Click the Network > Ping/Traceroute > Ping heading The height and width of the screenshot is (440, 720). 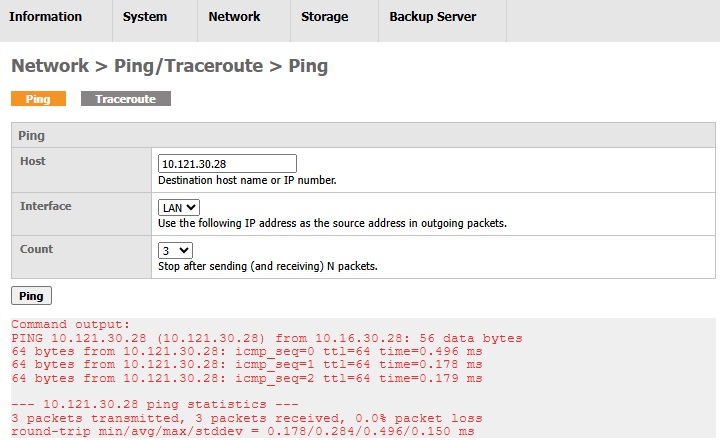[169, 66]
